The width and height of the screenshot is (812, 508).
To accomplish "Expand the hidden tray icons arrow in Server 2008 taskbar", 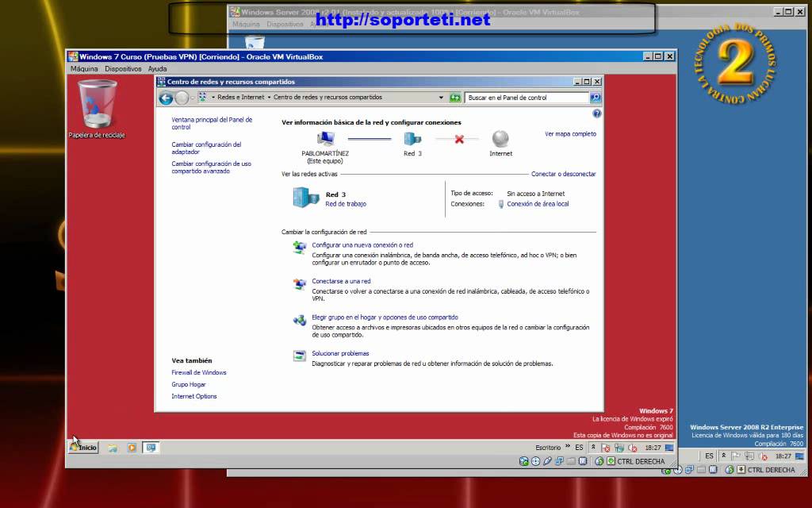I will [723, 456].
